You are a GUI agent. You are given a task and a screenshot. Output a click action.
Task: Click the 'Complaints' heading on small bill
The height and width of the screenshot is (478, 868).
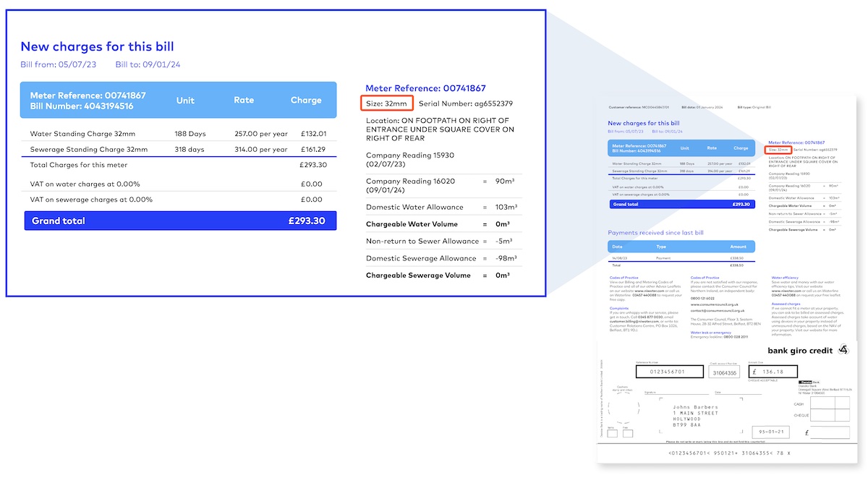619,308
